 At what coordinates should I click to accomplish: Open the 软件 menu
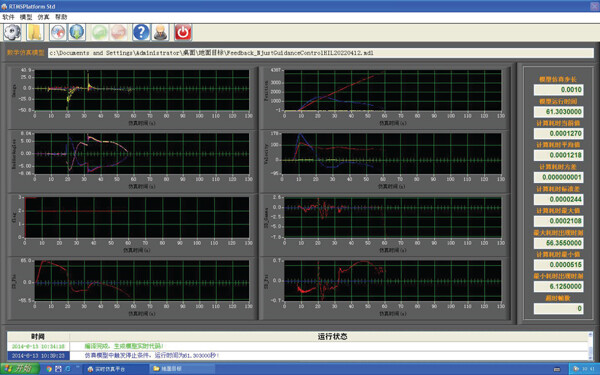point(8,17)
